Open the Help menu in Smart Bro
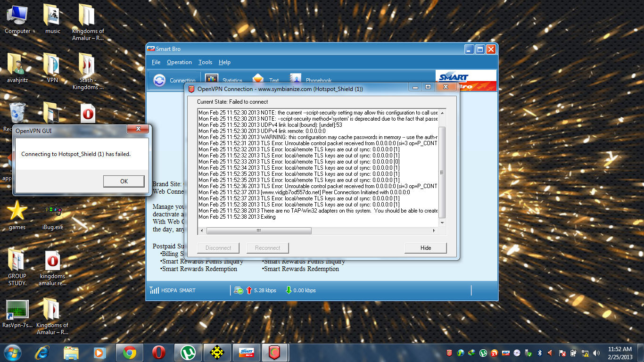 click(224, 62)
